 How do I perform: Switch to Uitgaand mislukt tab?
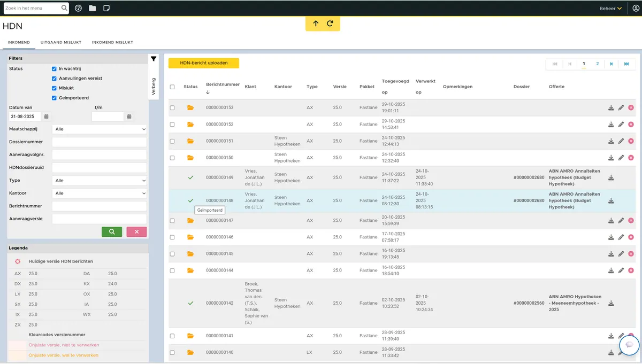click(x=60, y=42)
